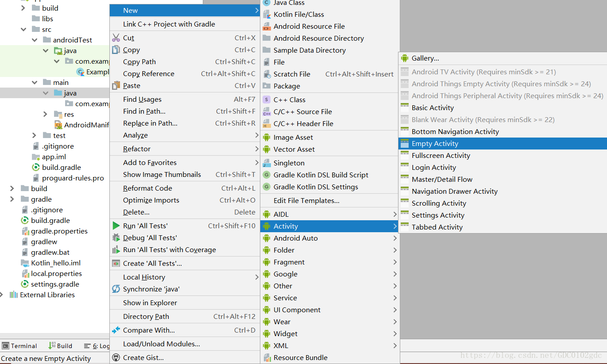
Task: Click the Build tool window icon
Action: [51, 346]
